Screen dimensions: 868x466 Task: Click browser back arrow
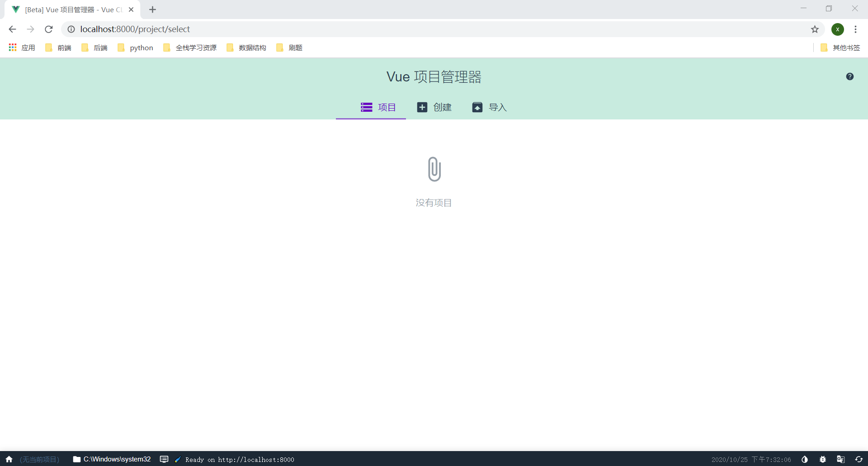point(12,29)
